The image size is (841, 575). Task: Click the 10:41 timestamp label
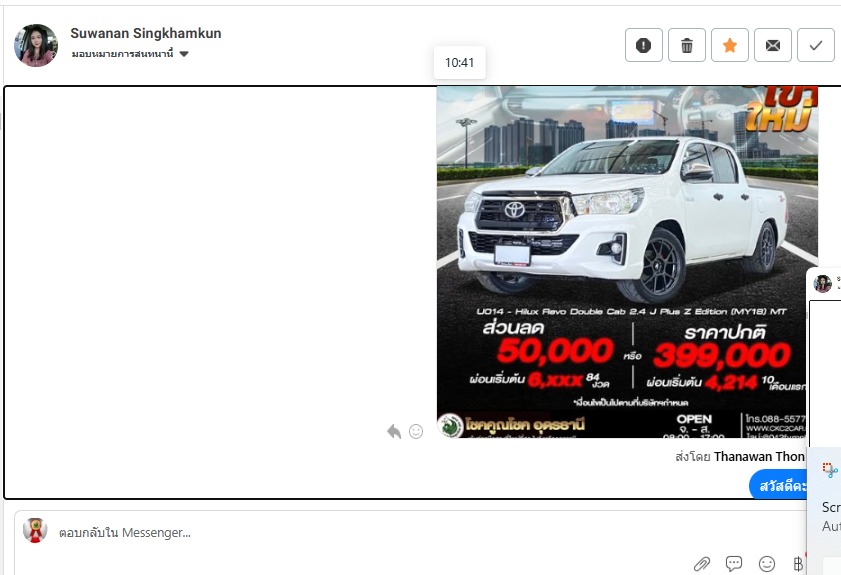(460, 63)
